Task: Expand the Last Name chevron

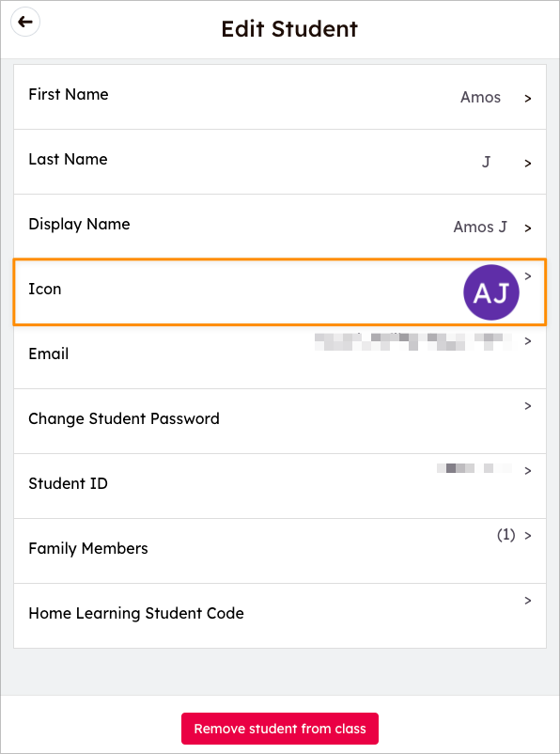Action: pyautogui.click(x=527, y=163)
